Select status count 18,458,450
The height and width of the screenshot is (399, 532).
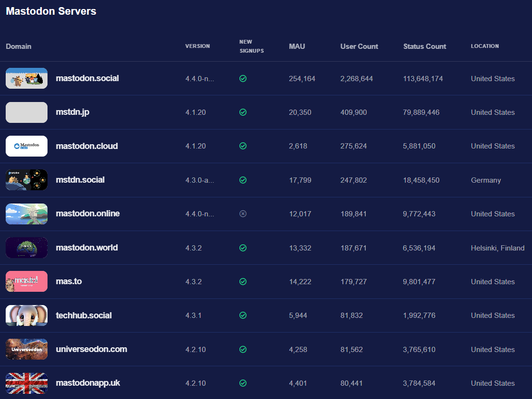click(421, 180)
